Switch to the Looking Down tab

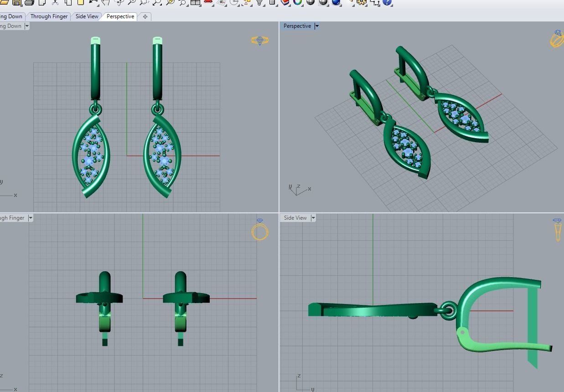(x=11, y=16)
